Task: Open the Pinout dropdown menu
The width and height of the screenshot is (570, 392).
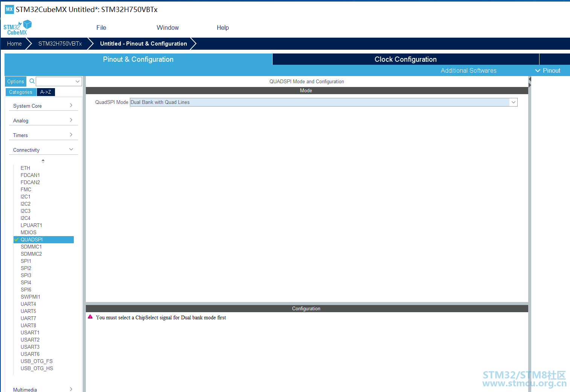Action: [x=548, y=70]
